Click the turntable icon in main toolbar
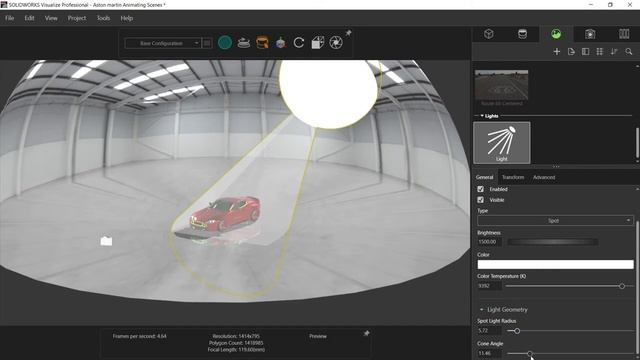Screen dimensions: 640x360 [x=244, y=42]
